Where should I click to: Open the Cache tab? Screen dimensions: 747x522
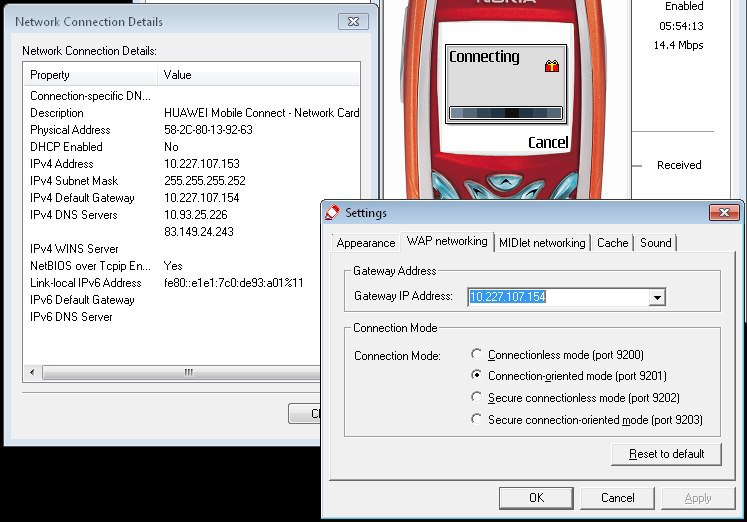click(612, 243)
